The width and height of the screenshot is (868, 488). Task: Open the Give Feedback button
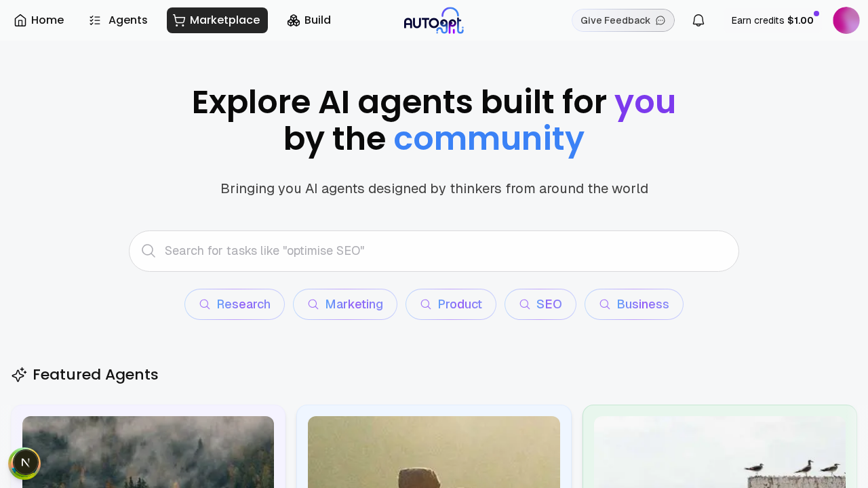tap(615, 20)
